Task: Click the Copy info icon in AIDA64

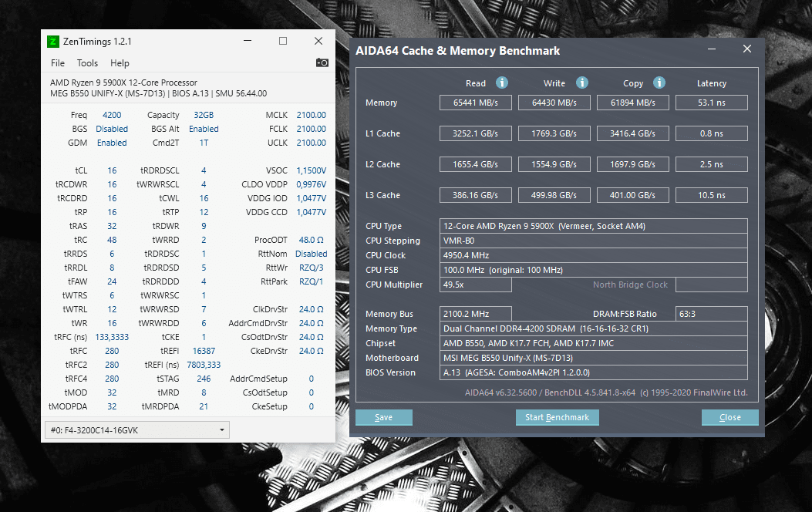Action: coord(659,83)
